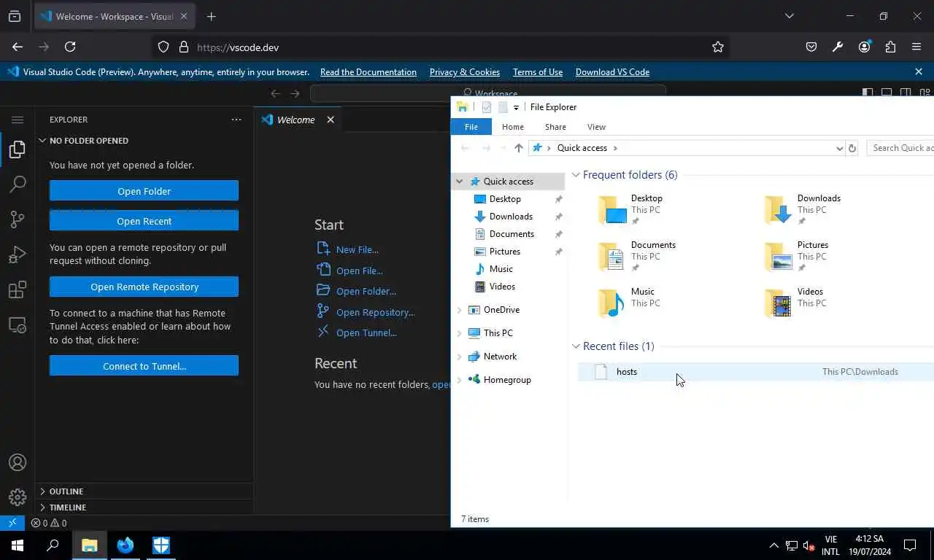
Task: Bookmark this page with the star icon
Action: click(718, 47)
